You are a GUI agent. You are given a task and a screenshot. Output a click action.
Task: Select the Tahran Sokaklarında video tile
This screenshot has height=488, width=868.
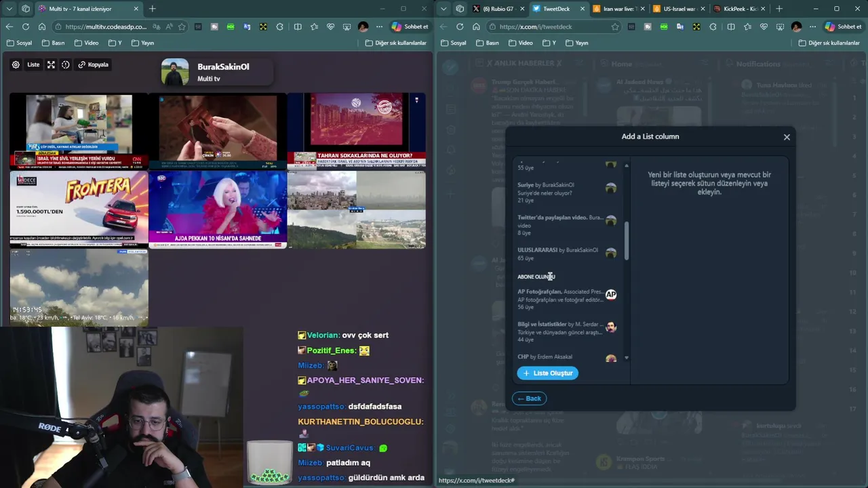tap(357, 131)
